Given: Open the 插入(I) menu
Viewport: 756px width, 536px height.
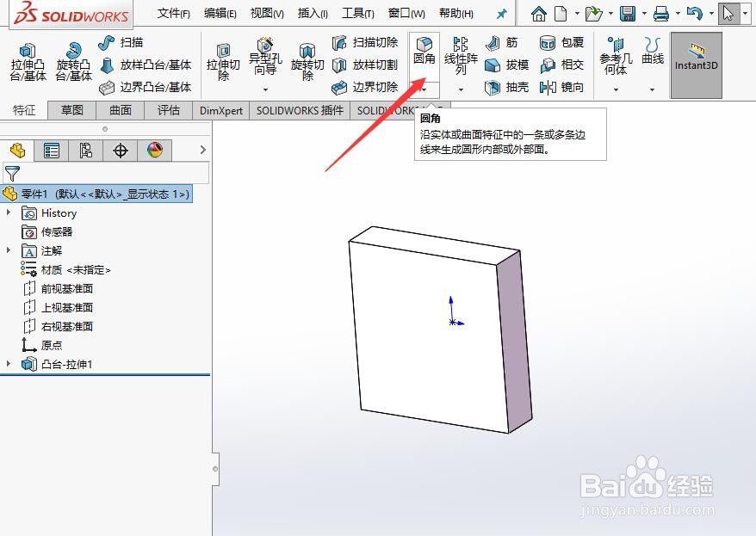Looking at the screenshot, I should click(313, 14).
